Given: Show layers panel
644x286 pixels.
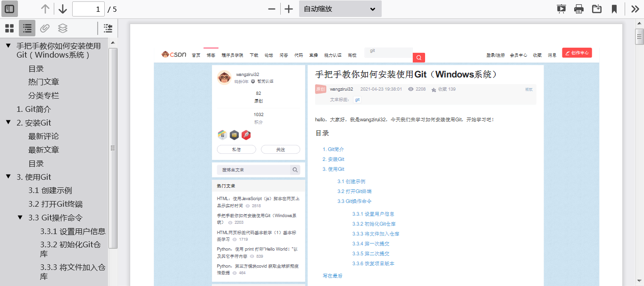Looking at the screenshot, I should pyautogui.click(x=63, y=28).
